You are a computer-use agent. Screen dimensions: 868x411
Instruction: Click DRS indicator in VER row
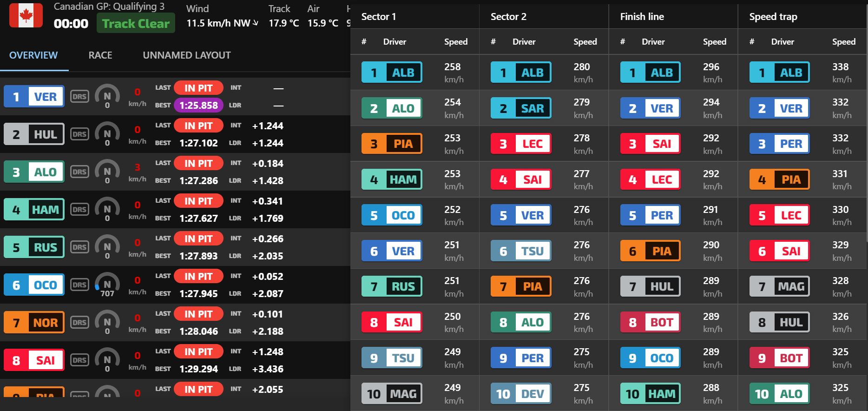coord(79,96)
